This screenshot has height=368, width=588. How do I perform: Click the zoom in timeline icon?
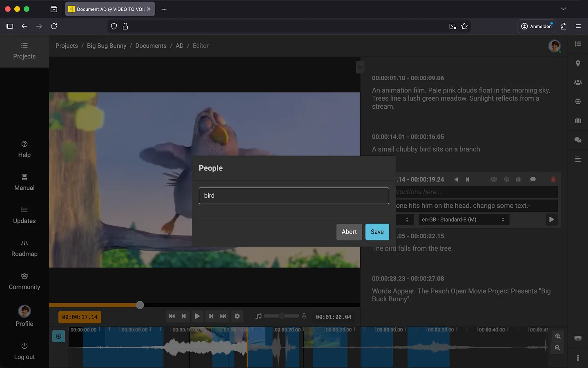(557, 336)
